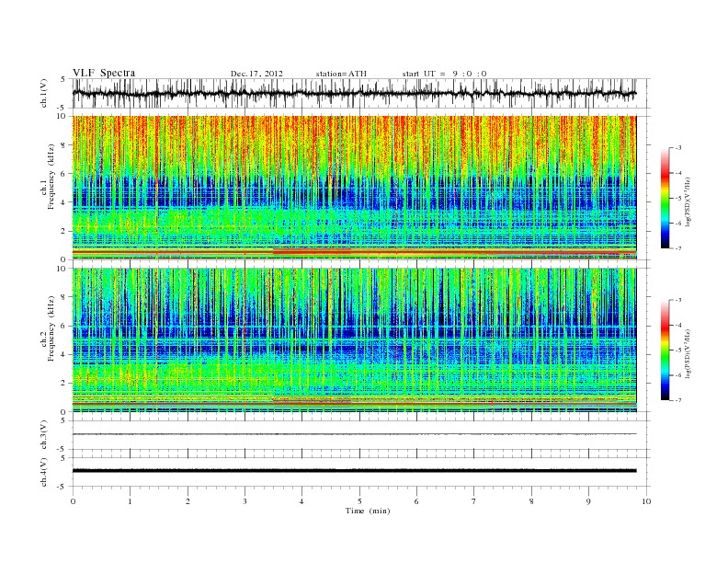Click the "VLF Spectra" plot title
The image size is (728, 563).
104,73
